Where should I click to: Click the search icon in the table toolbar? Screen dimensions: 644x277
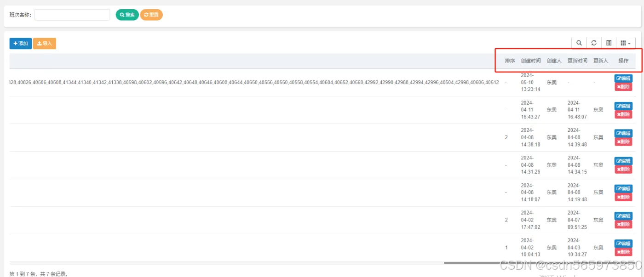point(579,43)
